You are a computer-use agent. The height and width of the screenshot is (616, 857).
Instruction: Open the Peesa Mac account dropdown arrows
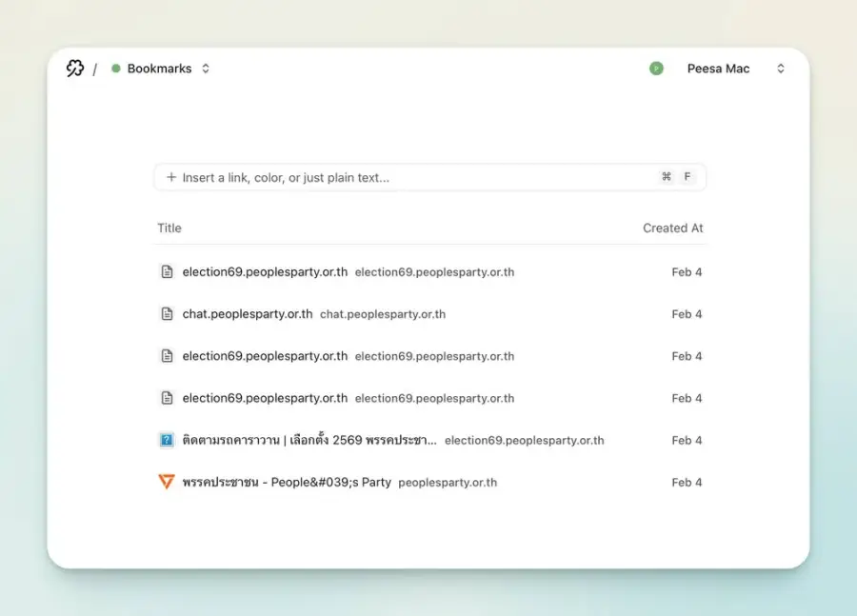pos(781,69)
